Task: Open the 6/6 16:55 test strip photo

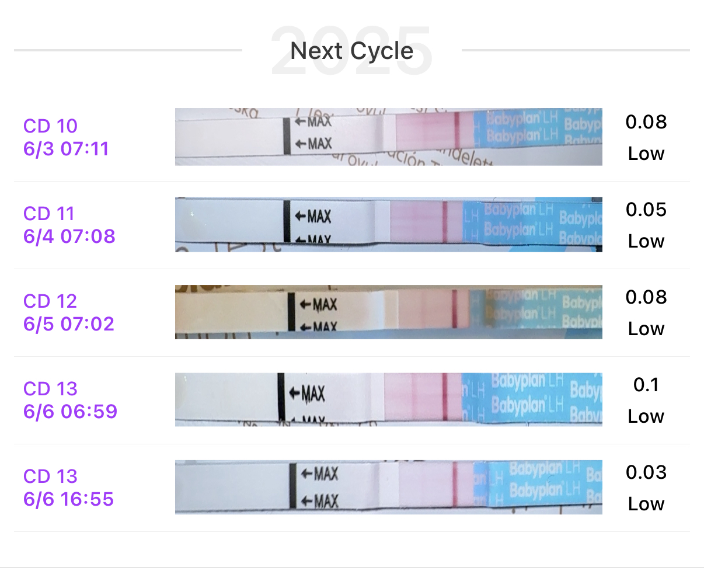Action: (388, 487)
